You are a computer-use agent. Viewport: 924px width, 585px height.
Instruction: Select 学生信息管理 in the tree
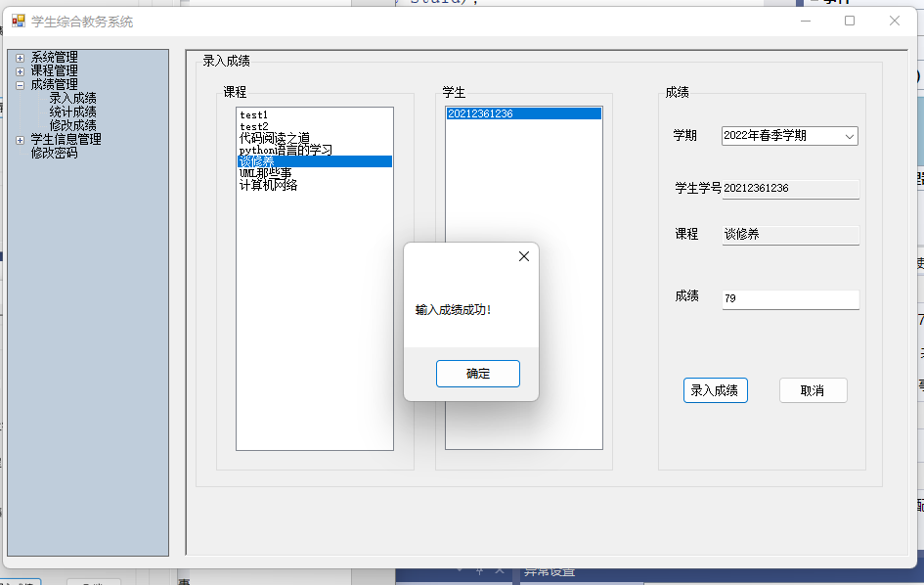pyautogui.click(x=66, y=139)
